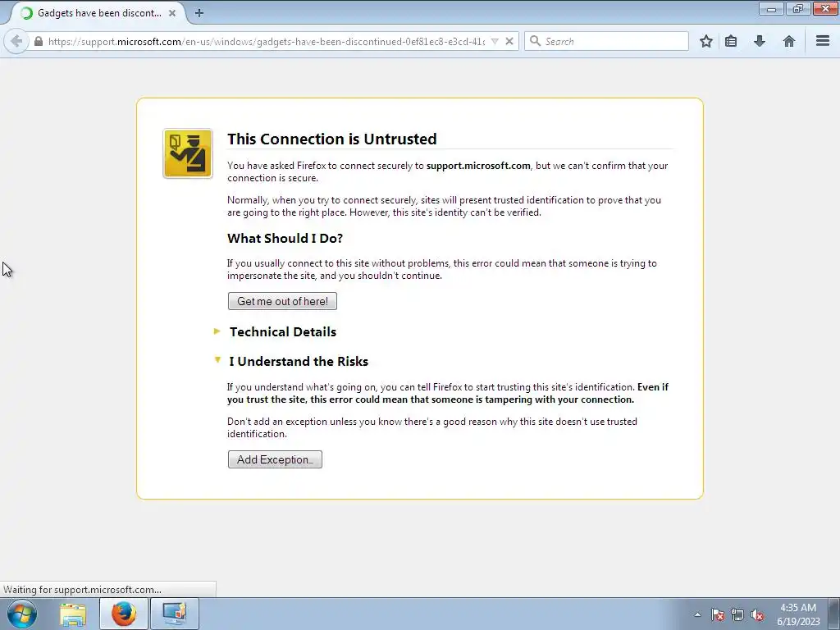Viewport: 840px width, 630px height.
Task: Click the Firefox taskbar icon
Action: (x=124, y=614)
